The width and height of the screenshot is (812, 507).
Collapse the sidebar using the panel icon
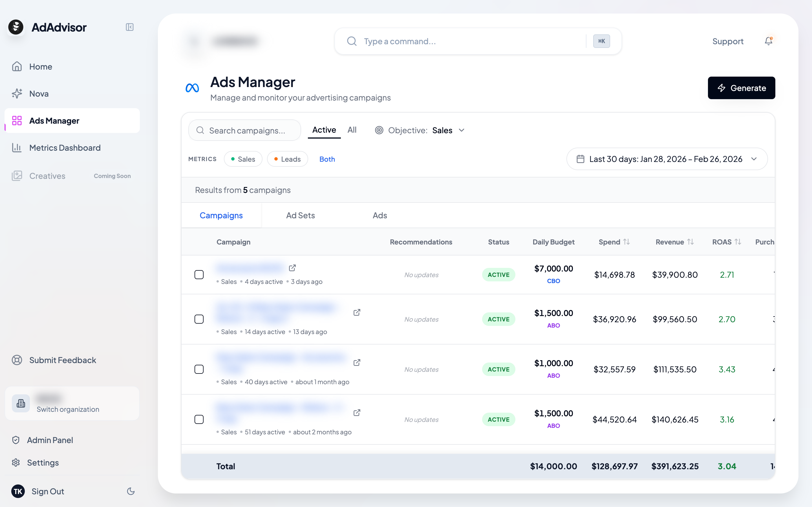pos(130,27)
